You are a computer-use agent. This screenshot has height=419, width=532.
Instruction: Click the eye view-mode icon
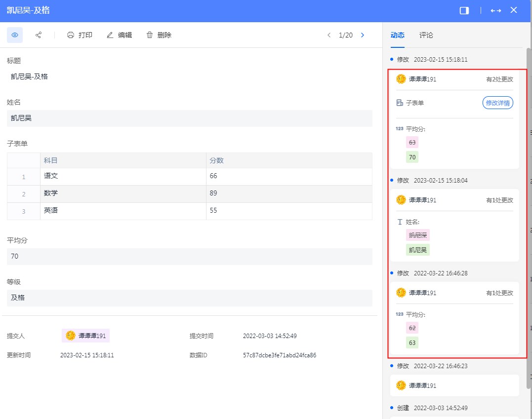click(15, 35)
